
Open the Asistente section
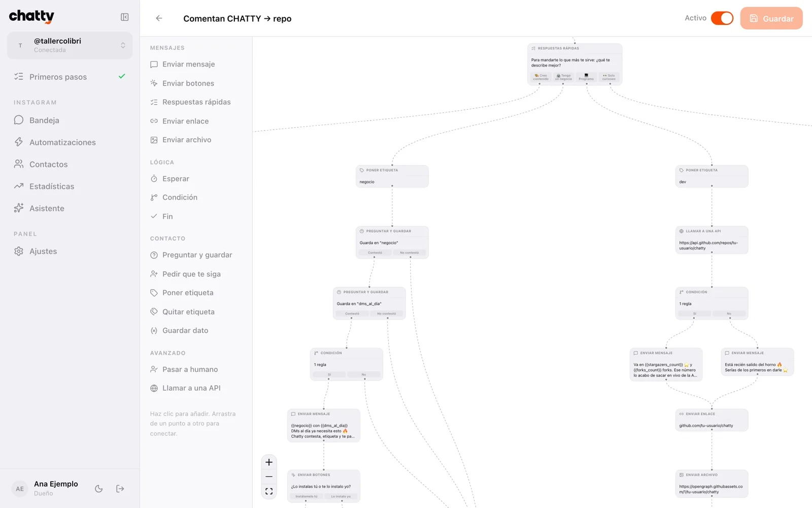coord(70,208)
